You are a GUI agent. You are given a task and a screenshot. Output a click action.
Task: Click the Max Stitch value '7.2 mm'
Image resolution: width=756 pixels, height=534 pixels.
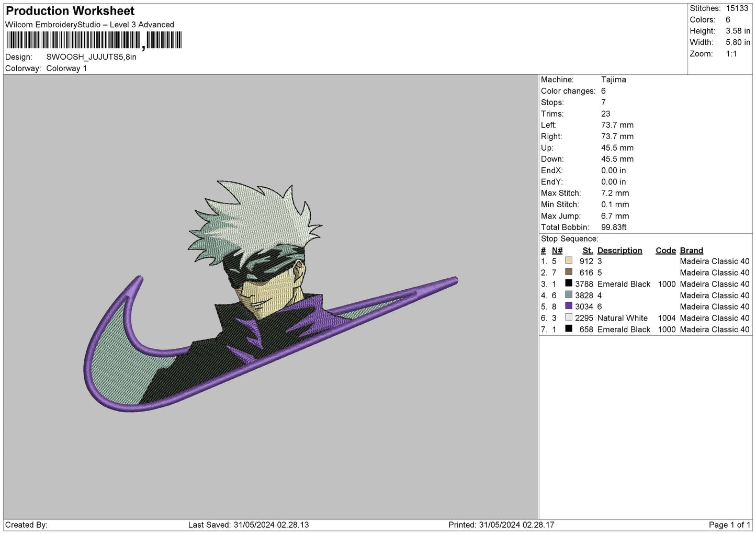pos(615,193)
